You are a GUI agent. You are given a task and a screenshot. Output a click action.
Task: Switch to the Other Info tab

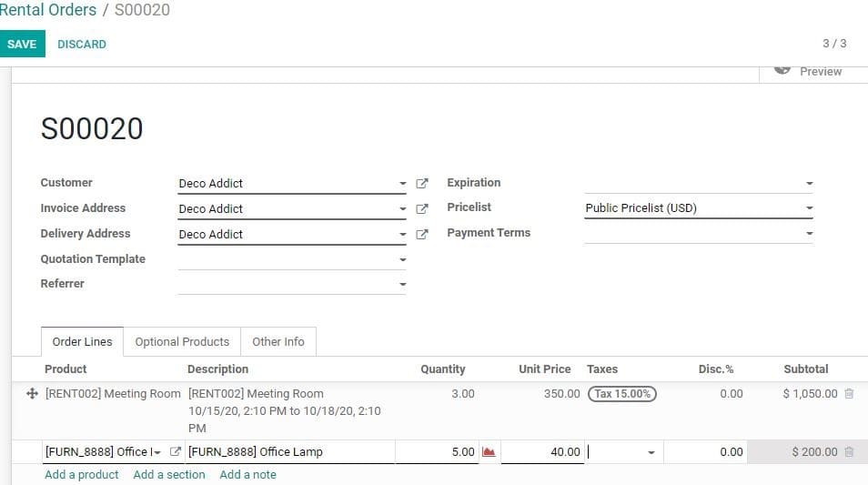pos(278,341)
